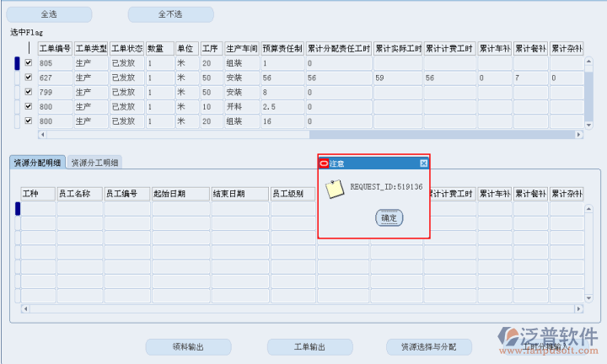Click upper table horizontal scrollbar left arrow
607x364 pixels.
click(x=42, y=134)
